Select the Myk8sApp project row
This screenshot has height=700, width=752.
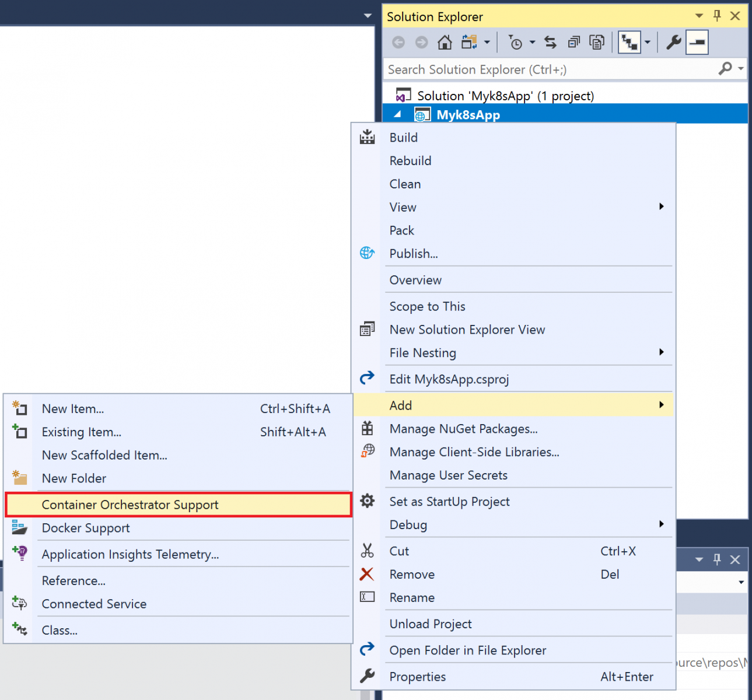click(x=565, y=114)
